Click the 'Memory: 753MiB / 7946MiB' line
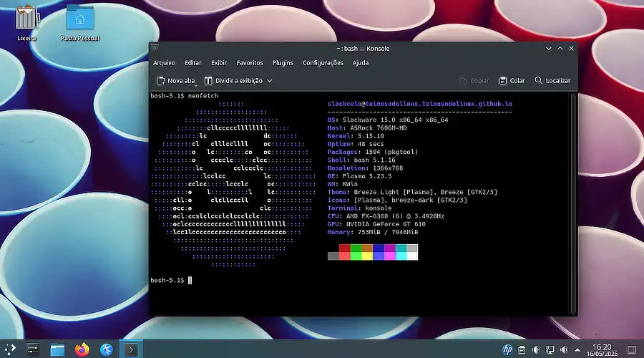 point(373,232)
